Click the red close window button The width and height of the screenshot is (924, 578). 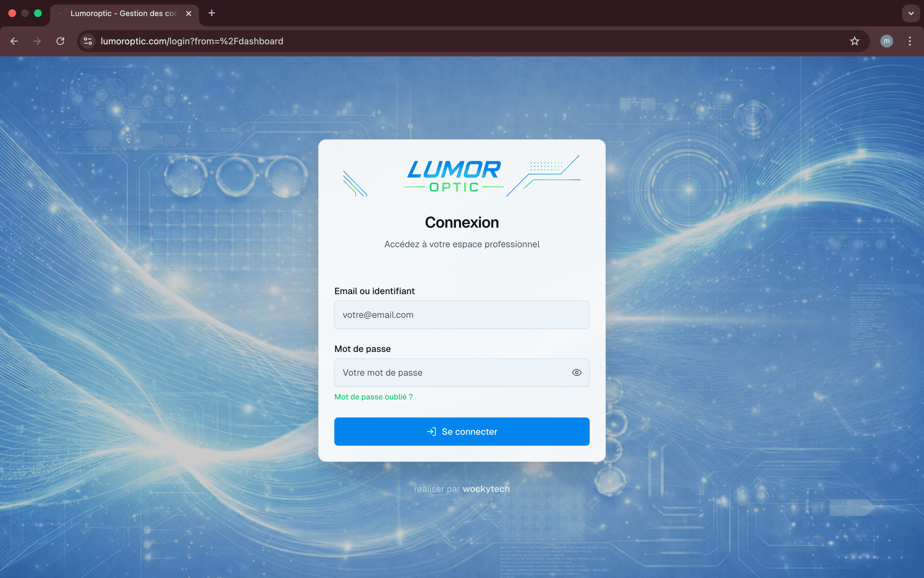12,13
